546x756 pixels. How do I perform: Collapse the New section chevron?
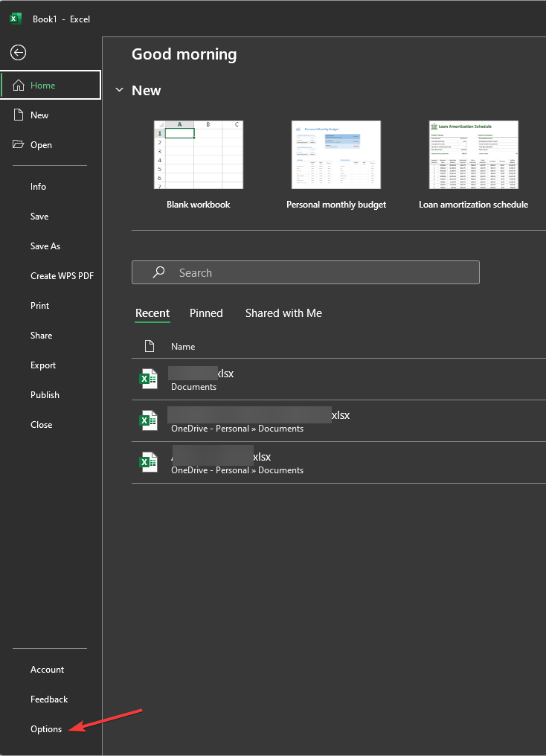(120, 90)
